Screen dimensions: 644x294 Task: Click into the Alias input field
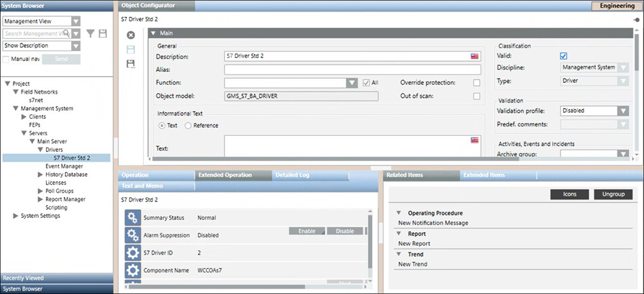click(x=352, y=69)
